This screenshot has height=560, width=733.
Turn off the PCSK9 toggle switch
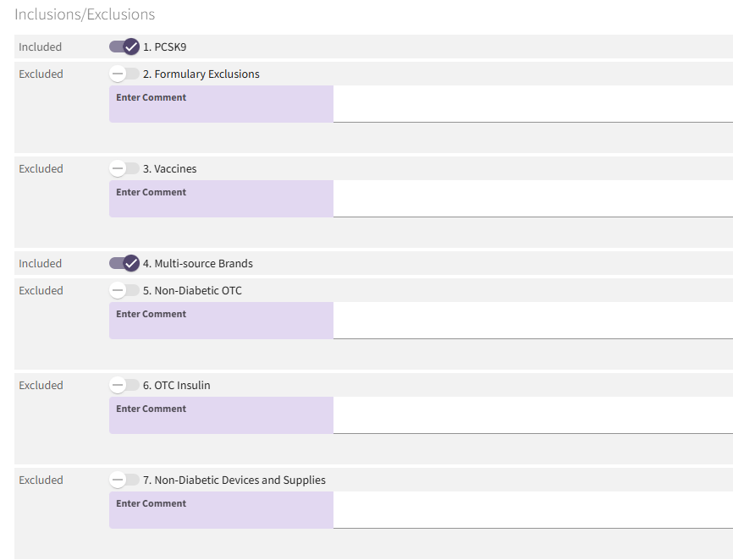click(124, 47)
